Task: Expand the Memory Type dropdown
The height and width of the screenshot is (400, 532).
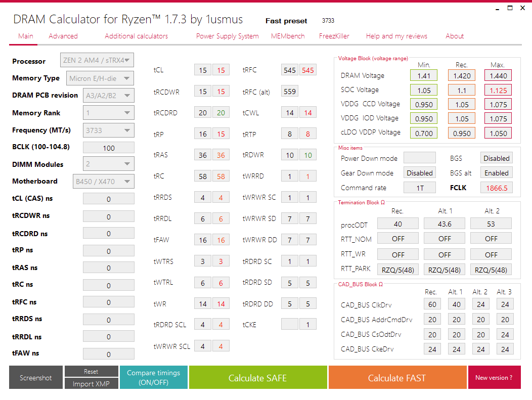Action: [x=100, y=78]
